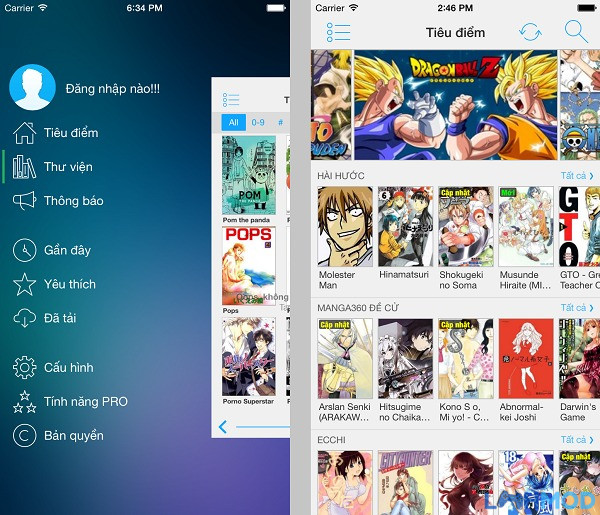This screenshot has width=600, height=515.
Task: Open Arslan Senki cover
Action: pyautogui.click(x=345, y=359)
